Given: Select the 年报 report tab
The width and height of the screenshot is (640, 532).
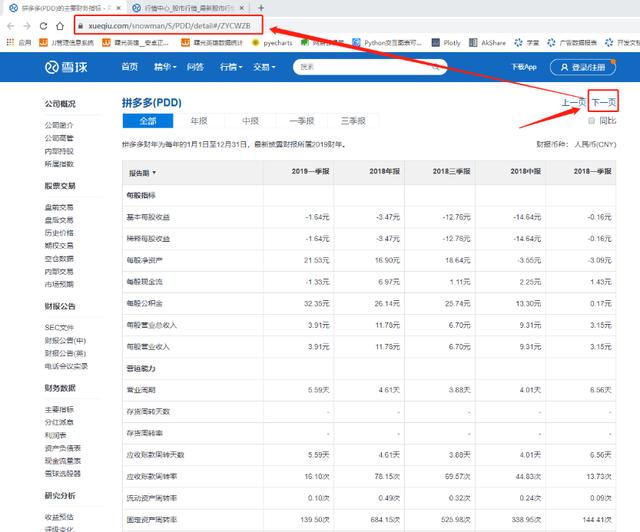Looking at the screenshot, I should coord(199,121).
